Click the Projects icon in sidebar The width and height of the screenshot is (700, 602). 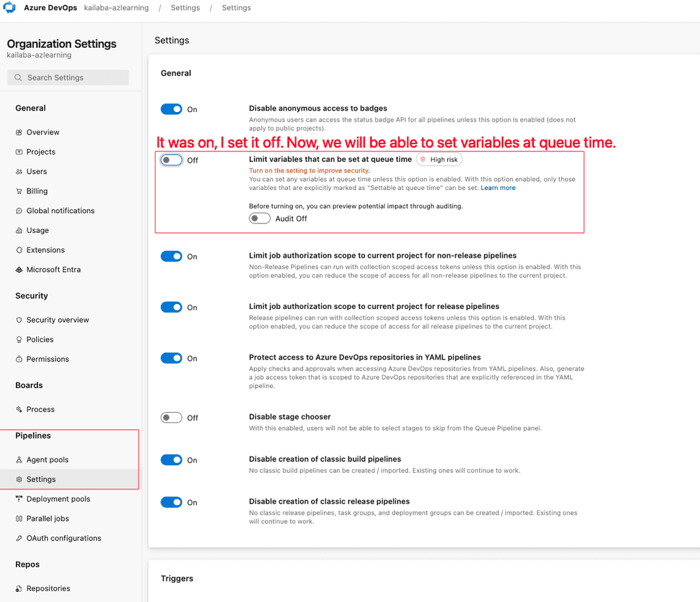18,152
